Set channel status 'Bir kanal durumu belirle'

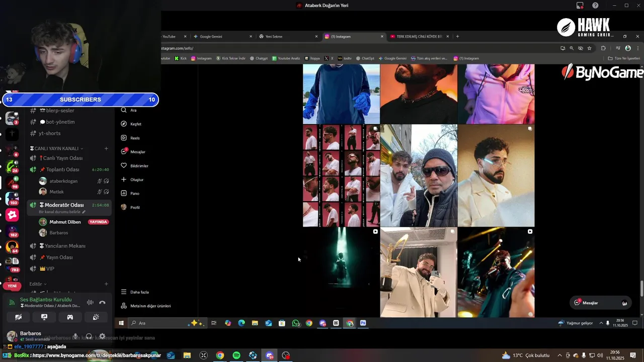(x=62, y=212)
